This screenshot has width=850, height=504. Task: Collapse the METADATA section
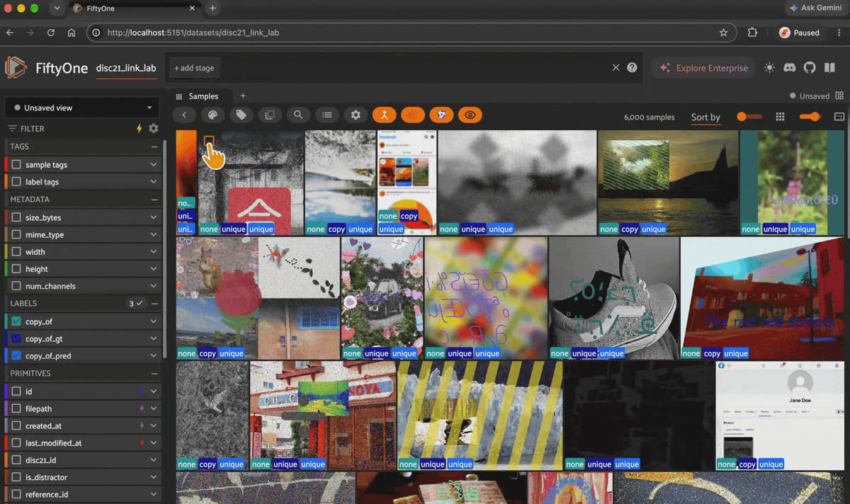154,200
